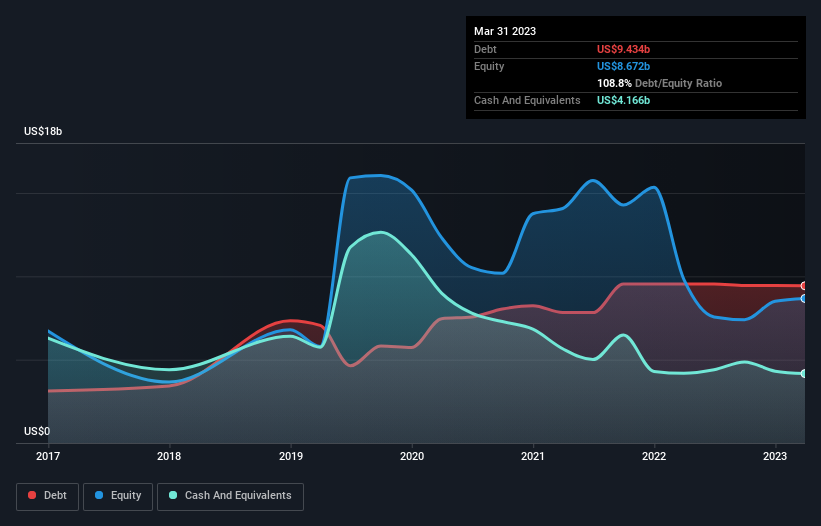Toggle the Debt series legend button
The image size is (821, 526).
(48, 496)
